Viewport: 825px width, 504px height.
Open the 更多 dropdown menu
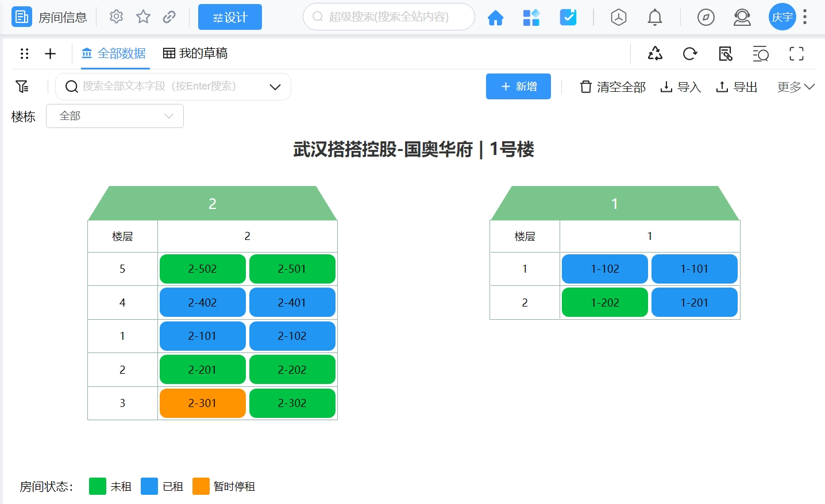(796, 87)
